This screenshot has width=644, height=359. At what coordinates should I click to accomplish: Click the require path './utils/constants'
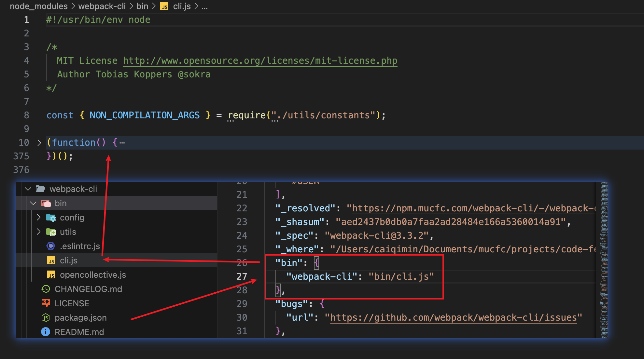323,115
